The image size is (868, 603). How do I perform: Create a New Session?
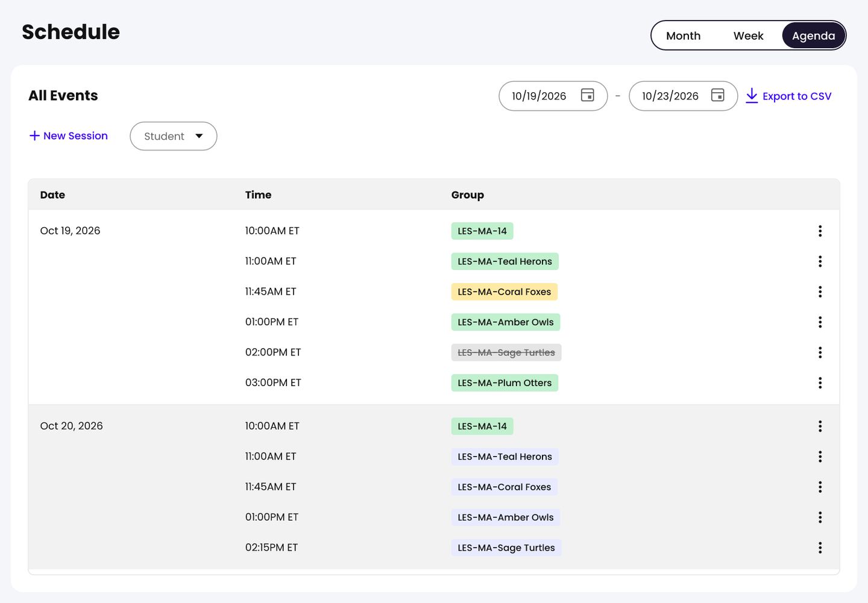(69, 136)
